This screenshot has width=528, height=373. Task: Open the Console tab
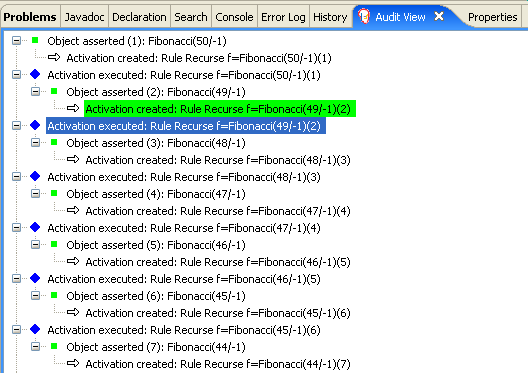coord(234,17)
